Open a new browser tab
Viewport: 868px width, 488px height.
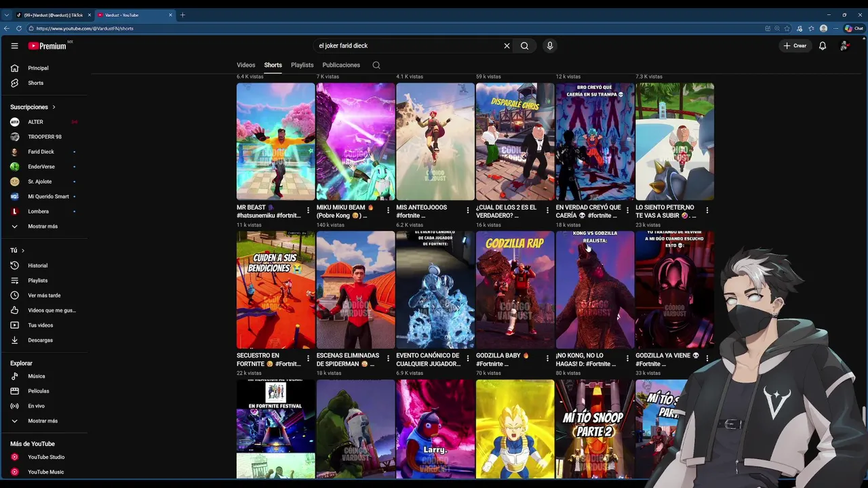(x=182, y=15)
